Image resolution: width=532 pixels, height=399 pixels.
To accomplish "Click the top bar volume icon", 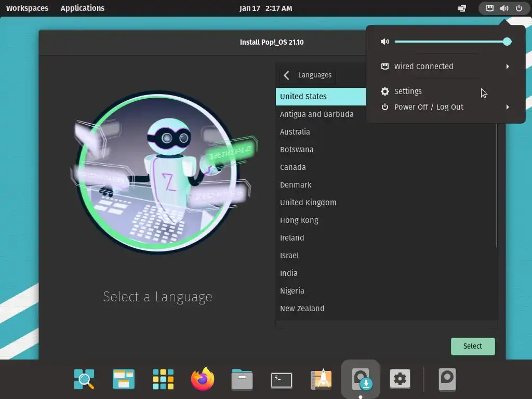I will click(x=504, y=8).
